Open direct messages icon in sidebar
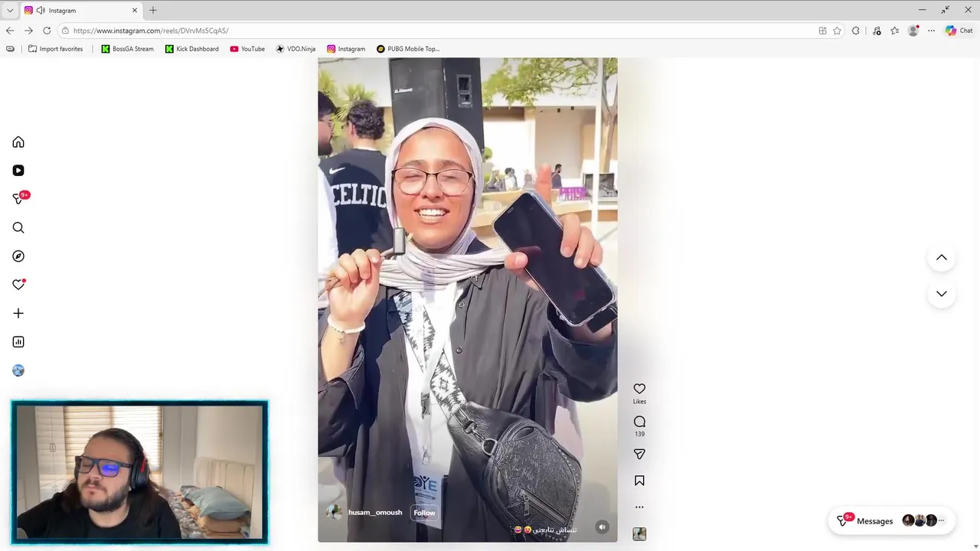Viewport: 980px width, 551px height. 18,199
